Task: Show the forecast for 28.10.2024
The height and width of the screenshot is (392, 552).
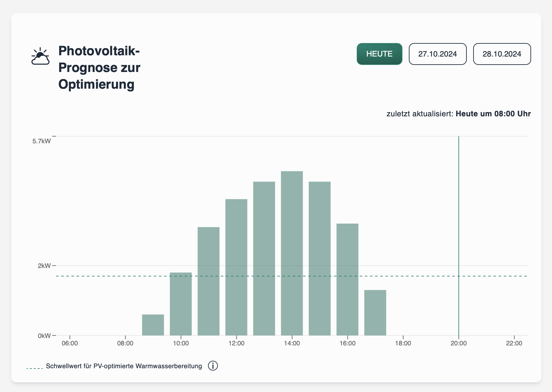Action: 502,54
